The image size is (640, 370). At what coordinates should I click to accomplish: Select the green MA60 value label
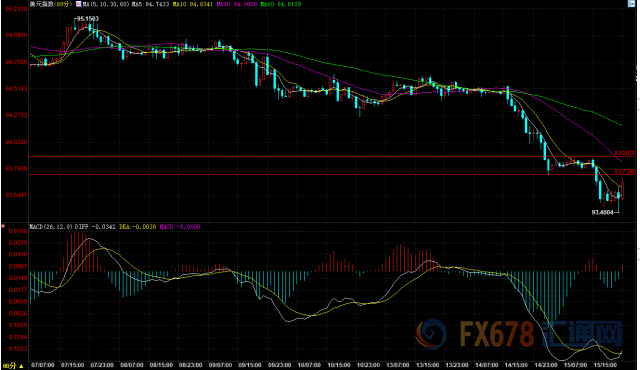280,4
